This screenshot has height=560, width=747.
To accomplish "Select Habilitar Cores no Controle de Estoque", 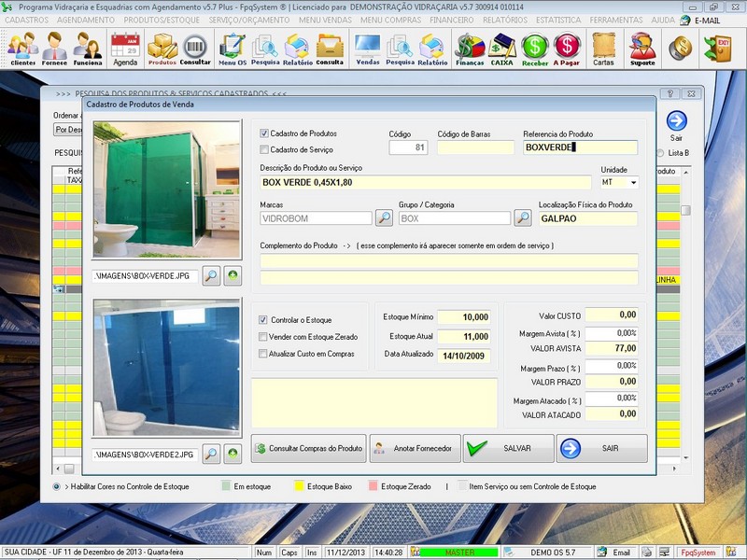I will pos(59,484).
